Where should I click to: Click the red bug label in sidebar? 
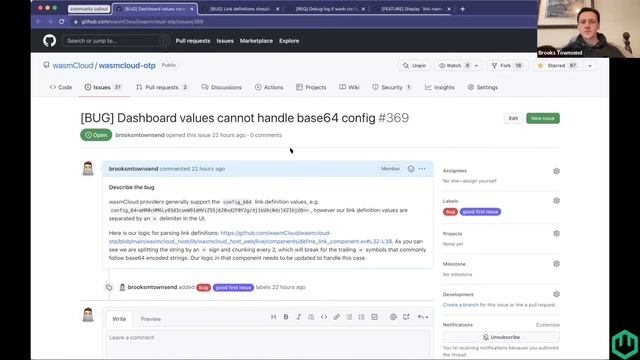[450, 212]
